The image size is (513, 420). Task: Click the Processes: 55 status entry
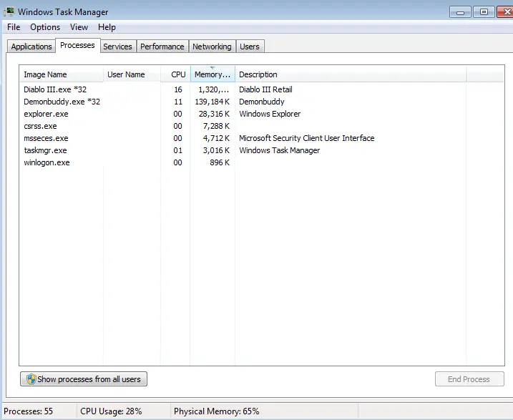[28, 411]
